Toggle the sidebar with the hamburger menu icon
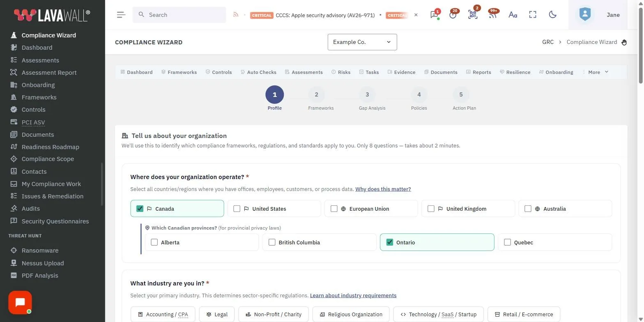This screenshot has width=644, height=322. [x=121, y=15]
